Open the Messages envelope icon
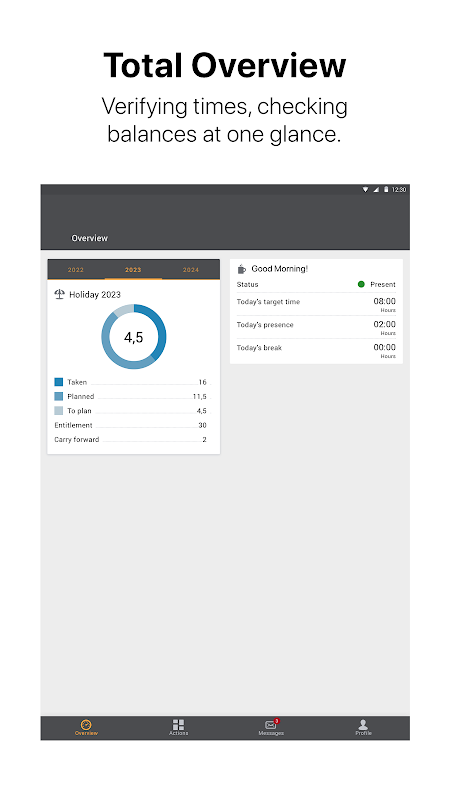Screen dimensions: 450x800 tap(271, 725)
